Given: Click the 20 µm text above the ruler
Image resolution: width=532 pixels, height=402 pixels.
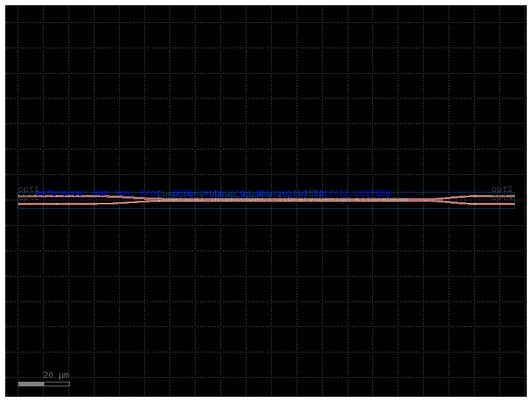Looking at the screenshot, I should pyautogui.click(x=55, y=375).
